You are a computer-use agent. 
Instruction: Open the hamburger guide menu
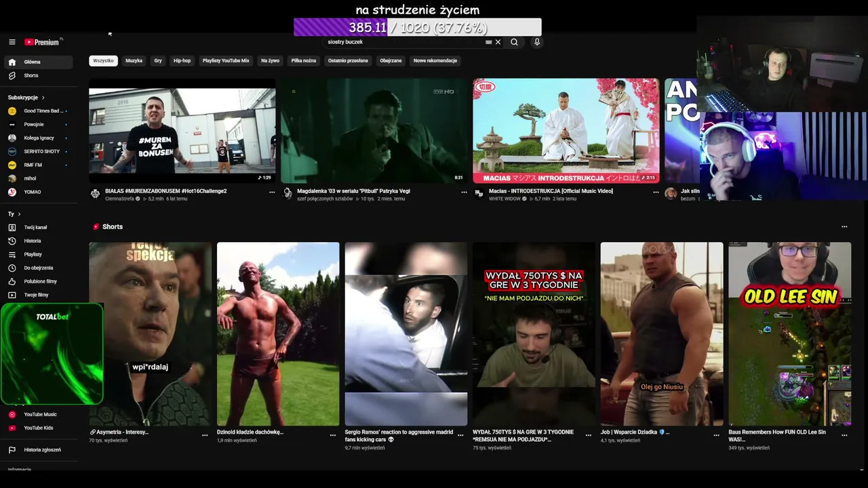(12, 42)
